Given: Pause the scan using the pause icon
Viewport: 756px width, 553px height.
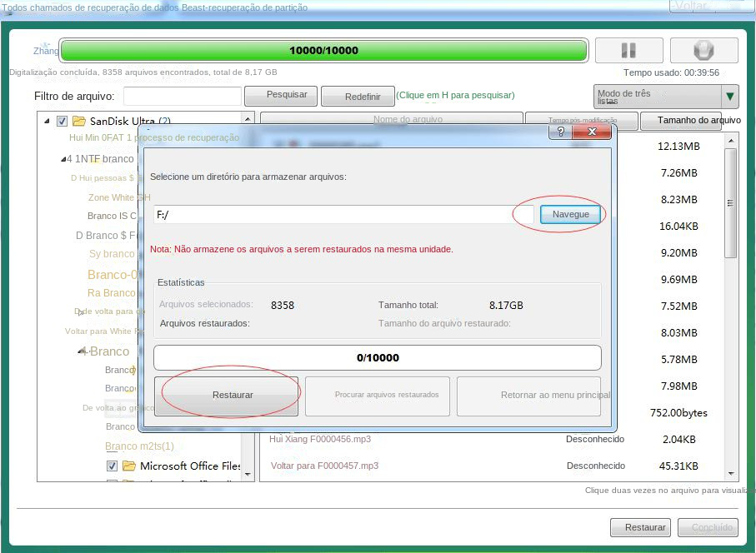Looking at the screenshot, I should (628, 50).
